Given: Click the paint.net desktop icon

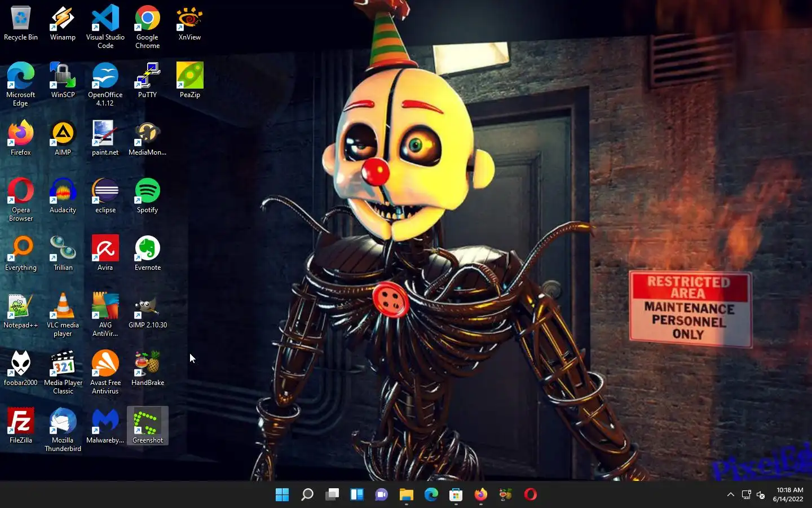Looking at the screenshot, I should coord(105,139).
